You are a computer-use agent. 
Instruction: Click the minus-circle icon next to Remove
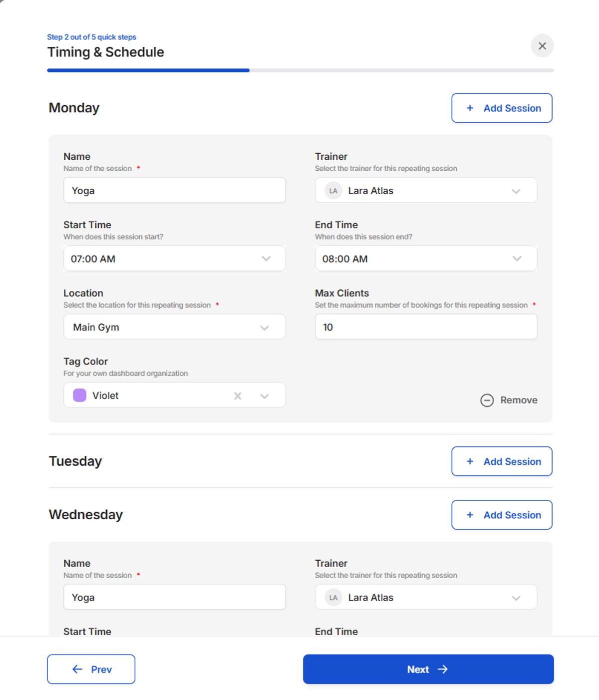pyautogui.click(x=487, y=400)
